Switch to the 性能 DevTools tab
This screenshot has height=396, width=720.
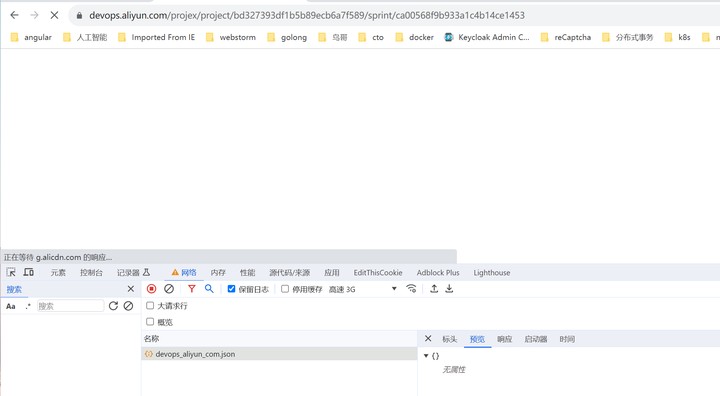coord(247,272)
